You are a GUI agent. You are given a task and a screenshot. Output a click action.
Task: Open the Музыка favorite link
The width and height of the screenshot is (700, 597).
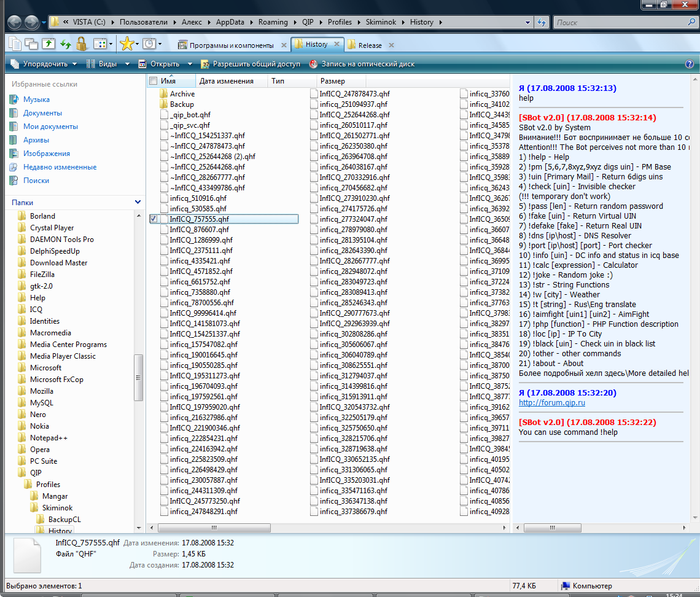click(x=36, y=99)
